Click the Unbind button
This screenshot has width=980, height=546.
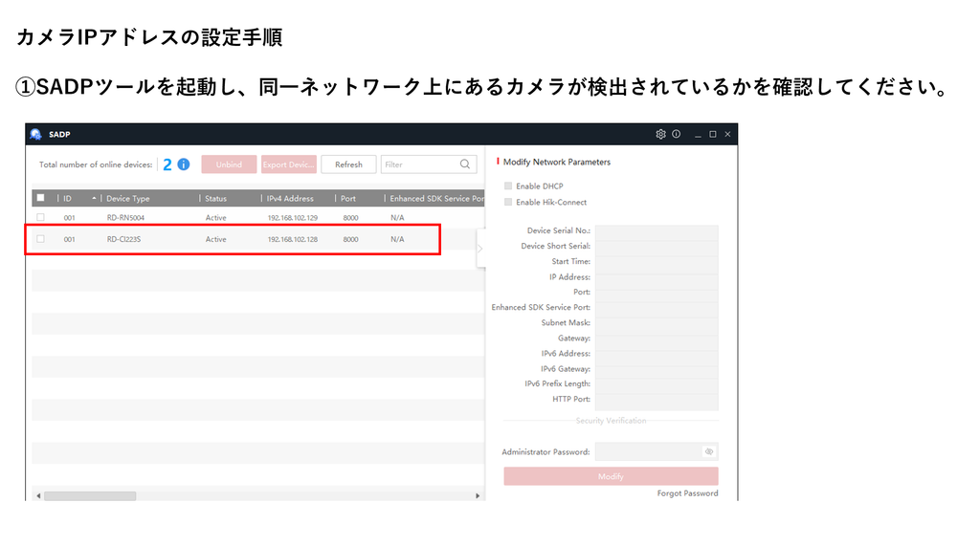click(x=229, y=164)
